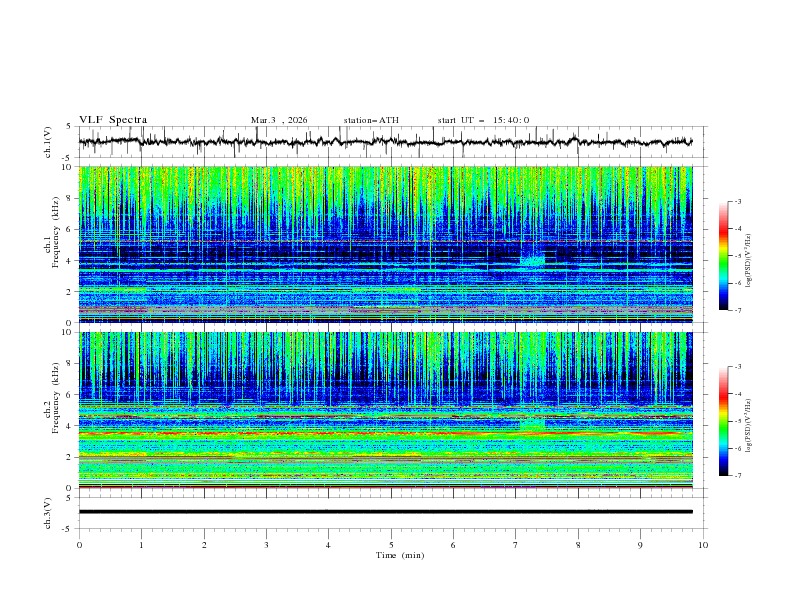Screen dimensions: 792x612
Task: Click the ch.2 "Frequency (kHz)" axis label
Action: 56,398
